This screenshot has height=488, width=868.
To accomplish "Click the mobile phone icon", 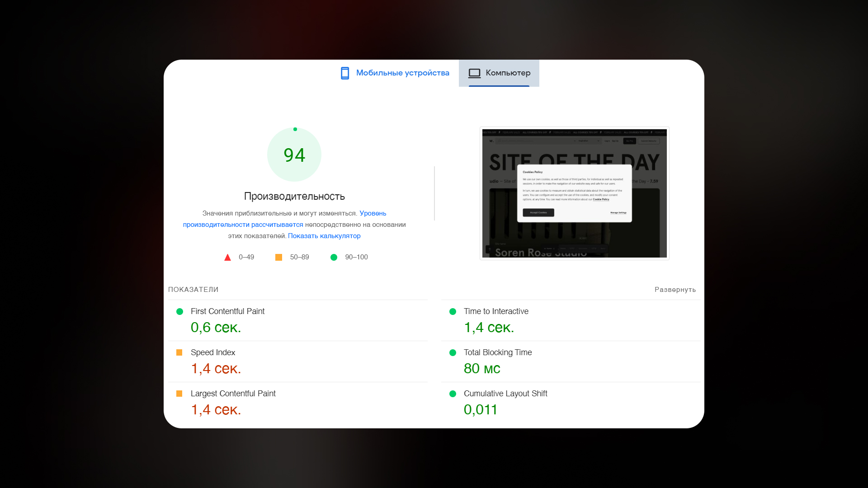I will pyautogui.click(x=345, y=73).
